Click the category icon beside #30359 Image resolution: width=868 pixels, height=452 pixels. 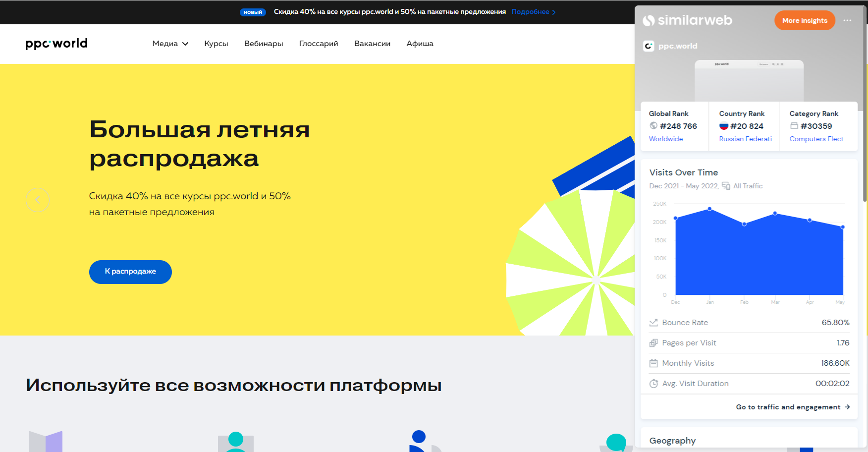click(x=794, y=126)
